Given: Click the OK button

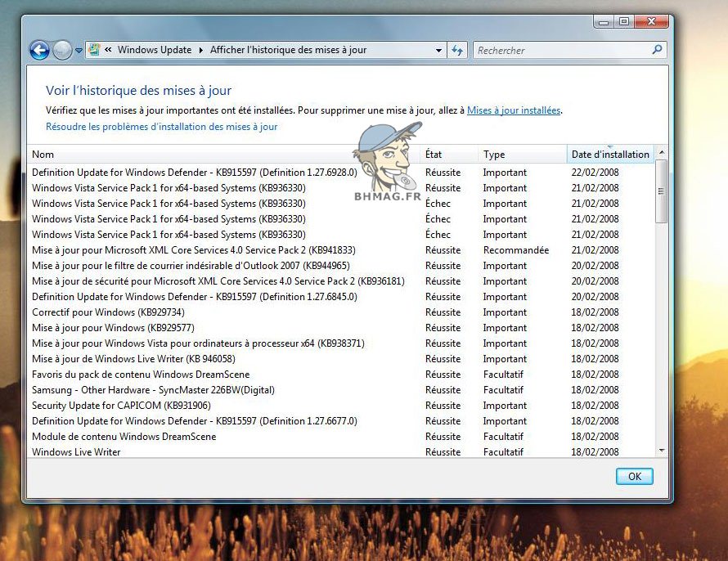Looking at the screenshot, I should coord(634,477).
